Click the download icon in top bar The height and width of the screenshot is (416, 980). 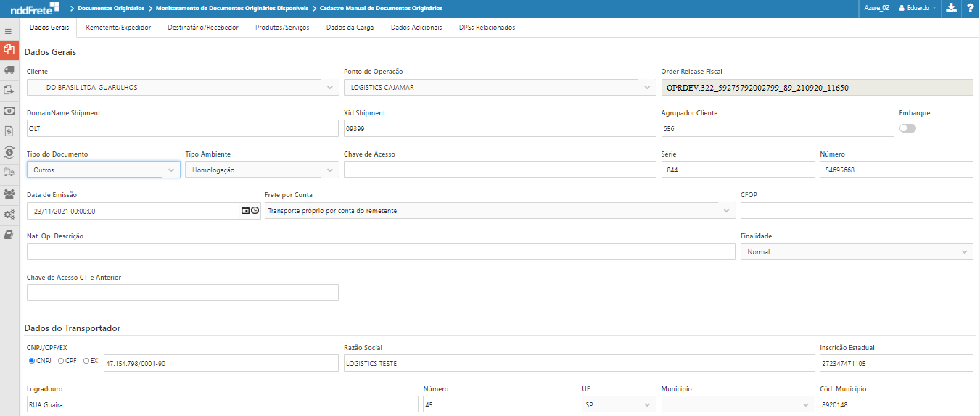[951, 8]
